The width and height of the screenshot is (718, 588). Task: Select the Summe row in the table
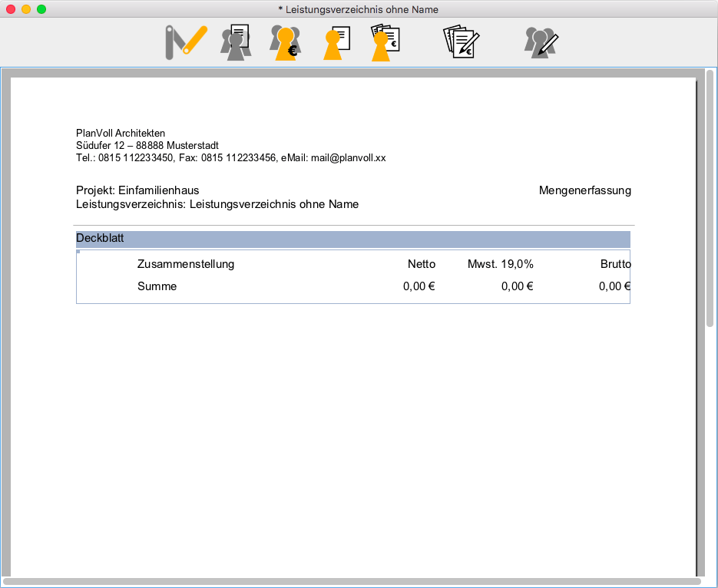click(x=156, y=286)
